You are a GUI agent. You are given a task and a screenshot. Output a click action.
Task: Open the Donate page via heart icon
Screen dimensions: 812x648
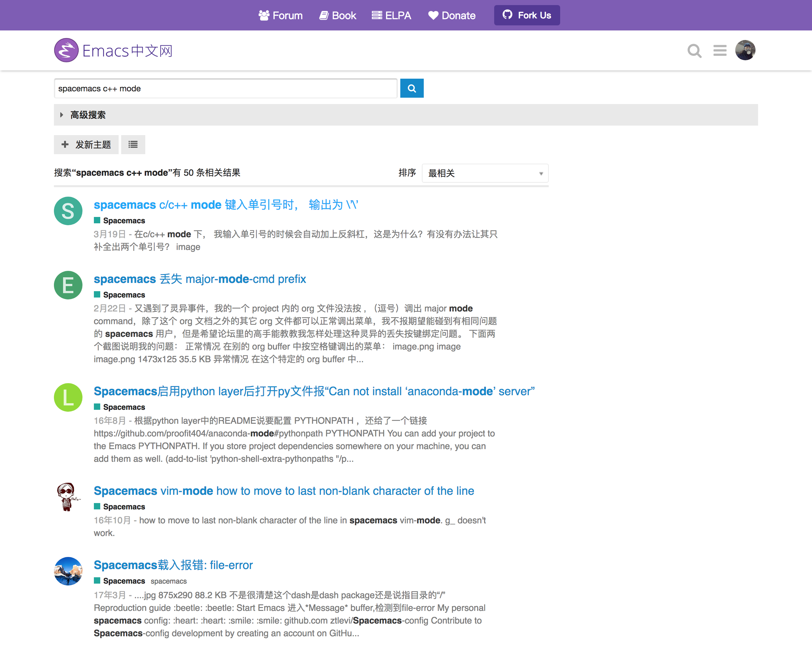coord(452,16)
